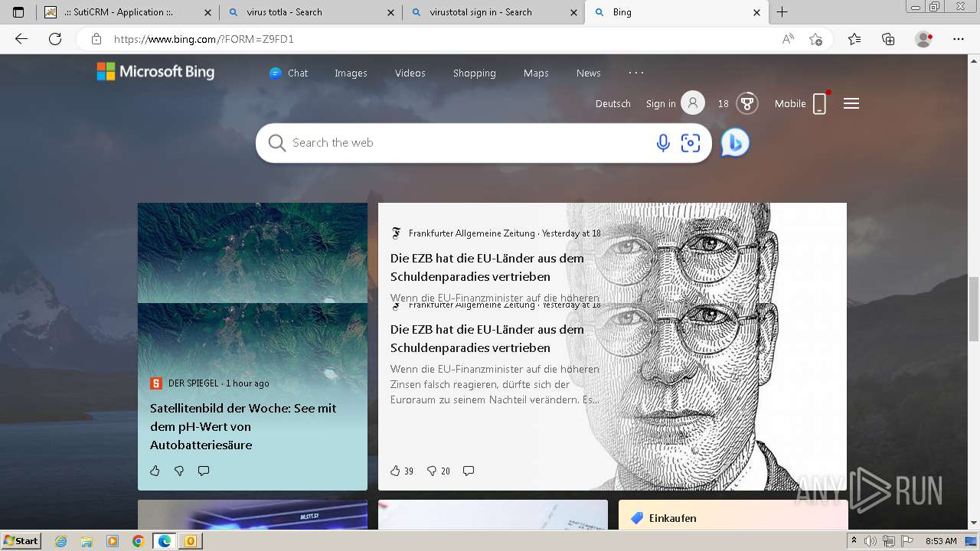Image resolution: width=980 pixels, height=551 pixels.
Task: Open the News section
Action: pos(589,73)
